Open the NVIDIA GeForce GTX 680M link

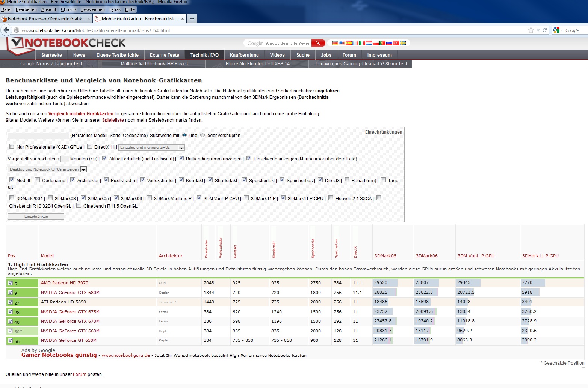pyautogui.click(x=70, y=293)
